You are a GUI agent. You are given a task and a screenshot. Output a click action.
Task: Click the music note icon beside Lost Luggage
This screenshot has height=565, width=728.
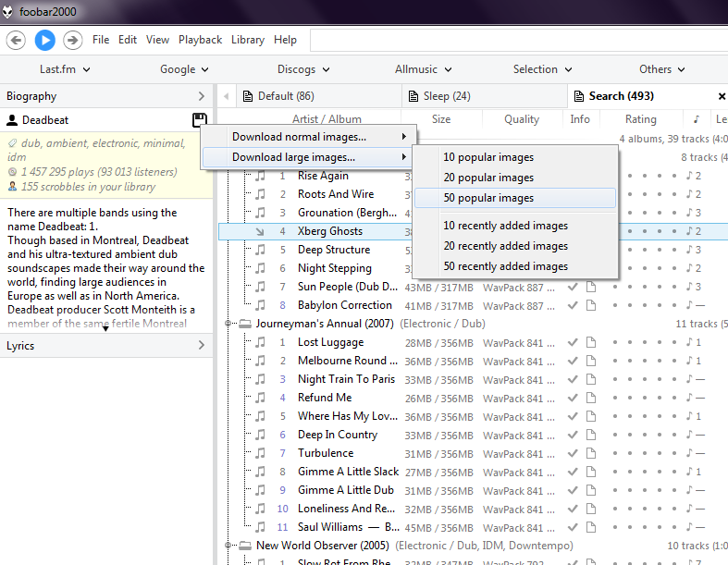261,342
